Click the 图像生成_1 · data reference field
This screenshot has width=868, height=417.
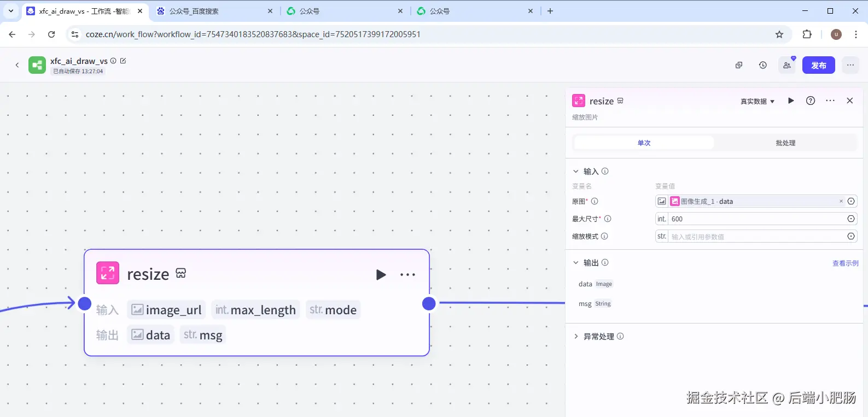coord(757,201)
